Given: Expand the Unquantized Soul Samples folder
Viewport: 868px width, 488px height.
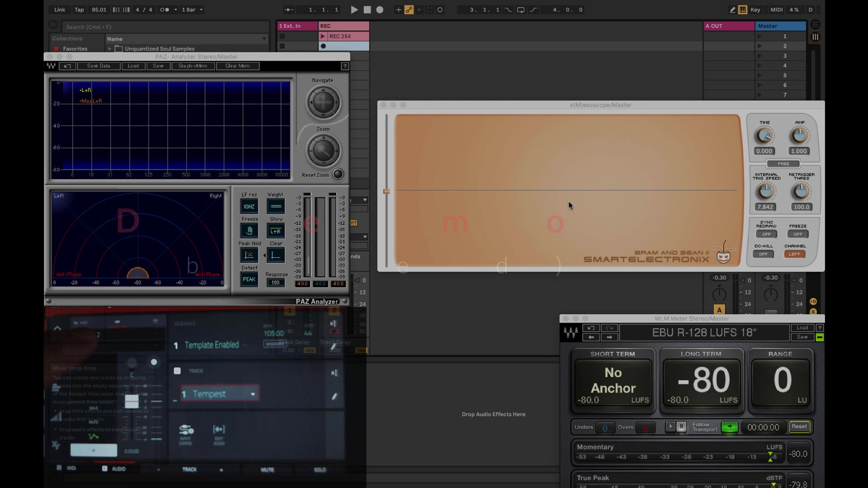Looking at the screenshot, I should [110, 49].
